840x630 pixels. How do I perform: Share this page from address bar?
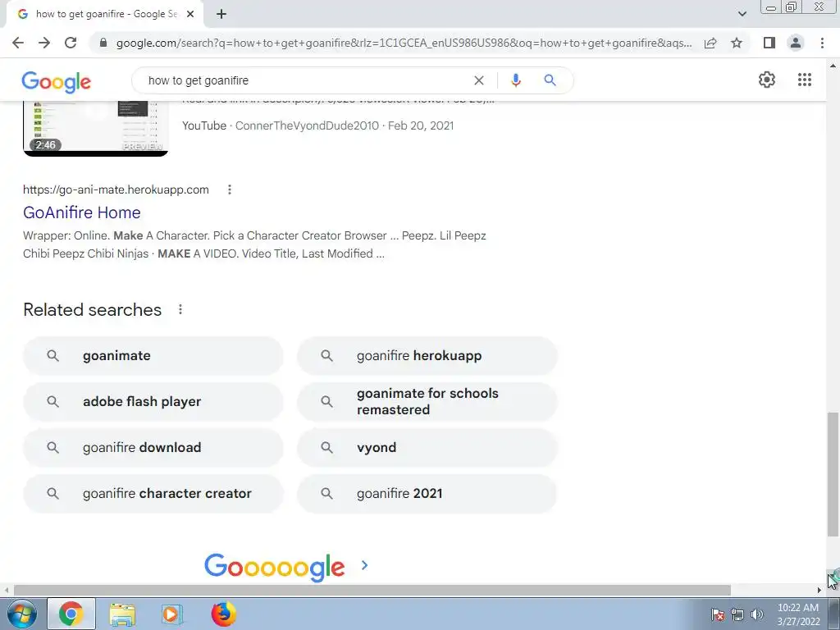pyautogui.click(x=710, y=43)
